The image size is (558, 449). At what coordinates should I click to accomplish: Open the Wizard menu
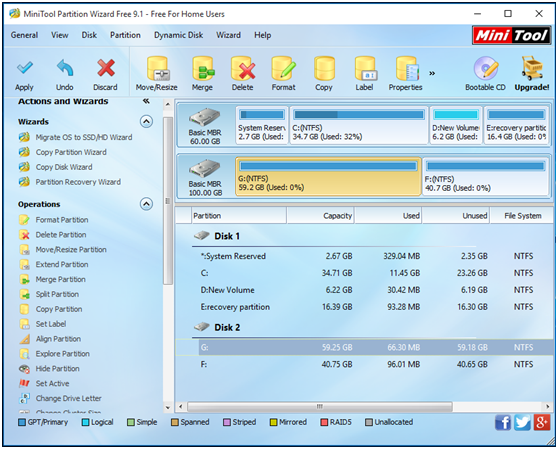[228, 35]
